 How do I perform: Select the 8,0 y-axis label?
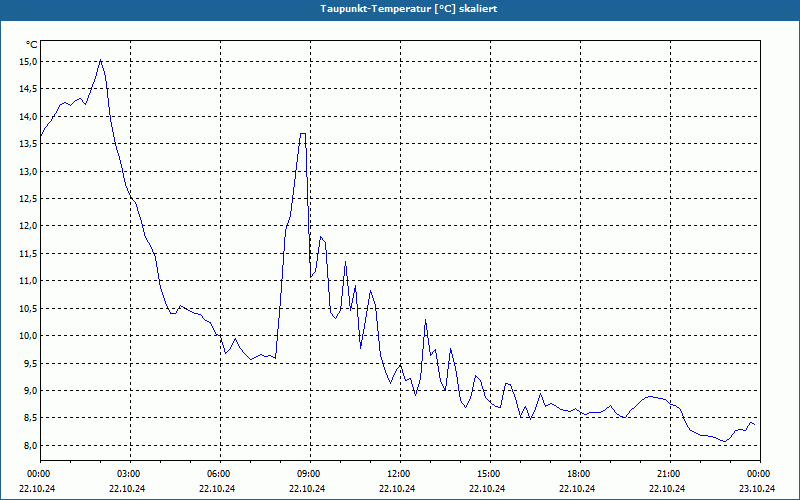point(31,445)
